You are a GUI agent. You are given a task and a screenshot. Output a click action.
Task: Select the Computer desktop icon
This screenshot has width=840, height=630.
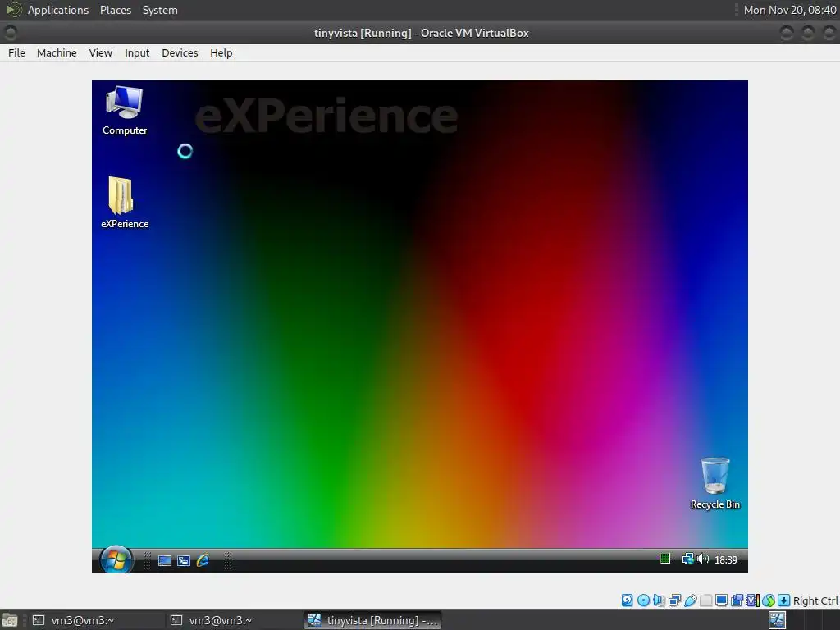[x=125, y=111]
